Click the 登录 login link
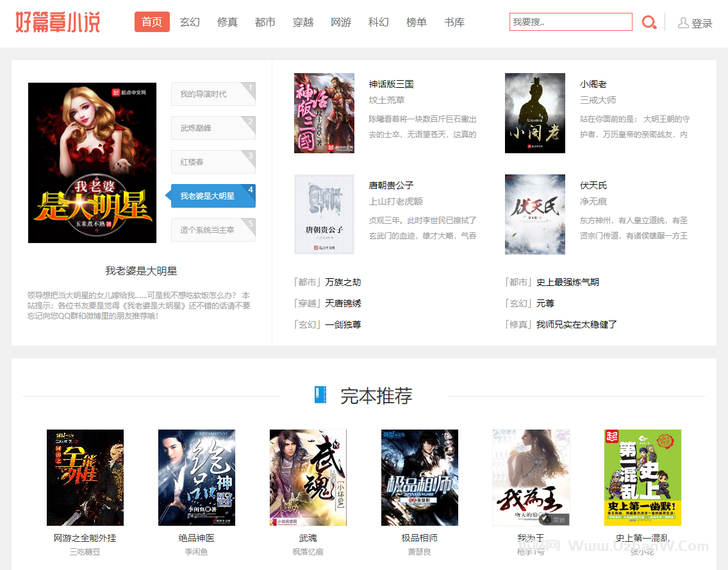The width and height of the screenshot is (728, 570). [x=702, y=23]
